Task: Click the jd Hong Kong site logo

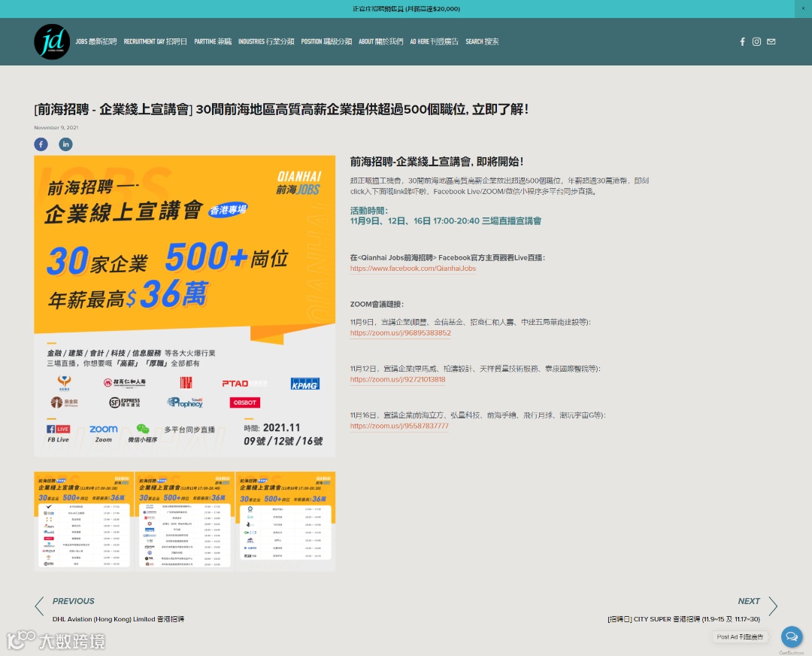Action: 52,42
